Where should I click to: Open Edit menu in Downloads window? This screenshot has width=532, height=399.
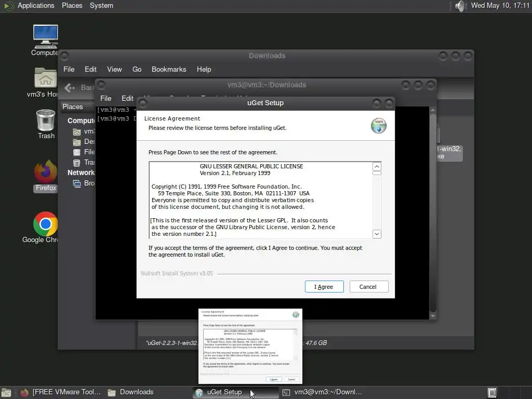click(x=90, y=69)
